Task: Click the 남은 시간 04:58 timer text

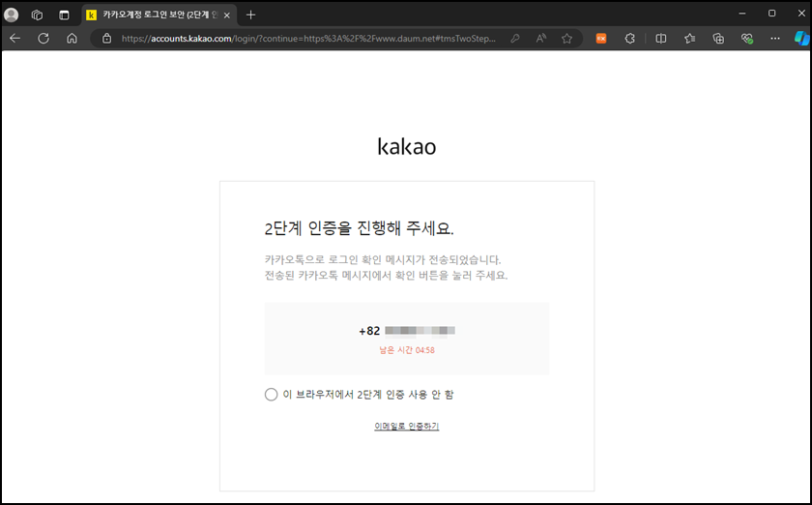Action: point(407,350)
